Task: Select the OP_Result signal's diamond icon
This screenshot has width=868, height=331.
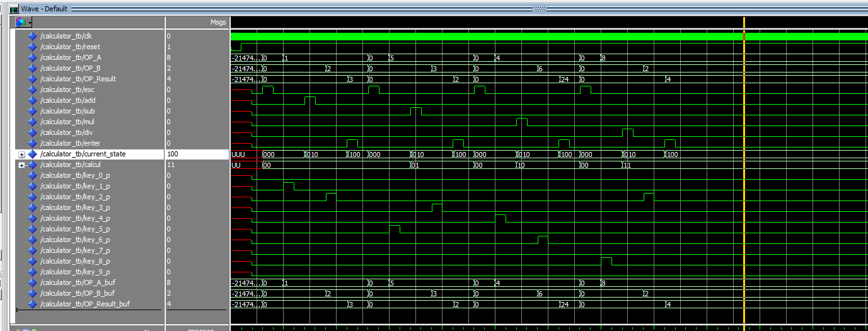Action: coord(33,79)
